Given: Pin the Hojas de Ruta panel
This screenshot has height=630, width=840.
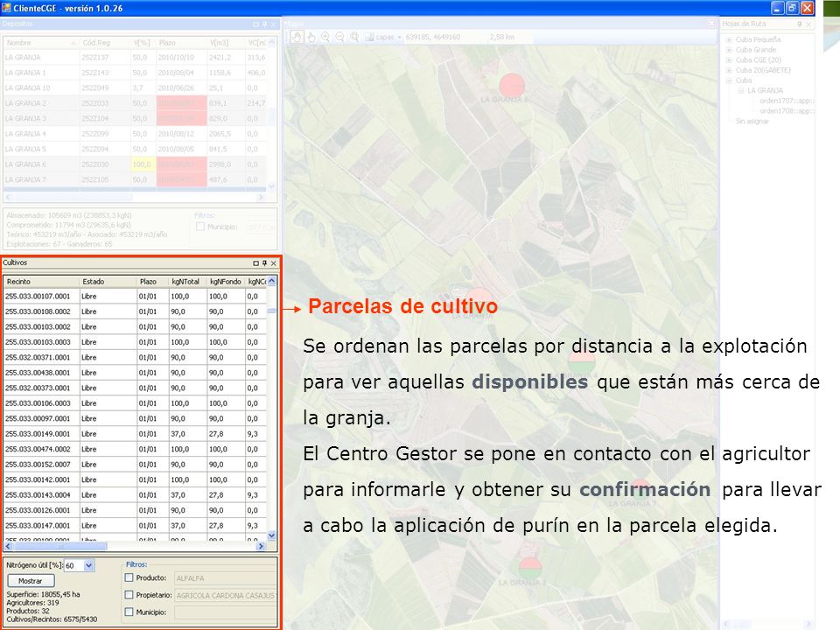Looking at the screenshot, I should tap(799, 24).
